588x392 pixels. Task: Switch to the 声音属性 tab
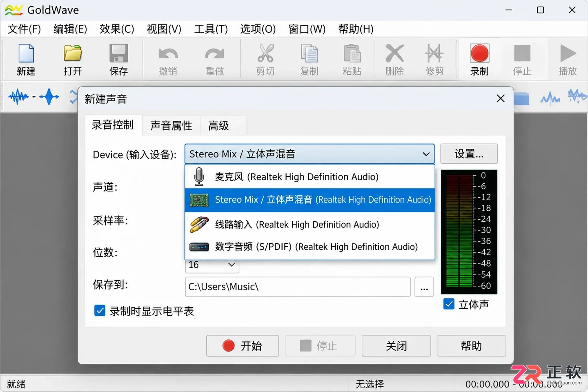pos(171,125)
